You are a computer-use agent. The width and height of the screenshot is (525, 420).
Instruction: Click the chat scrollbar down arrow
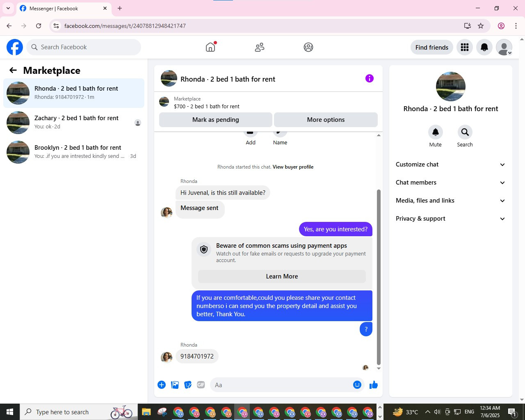click(x=379, y=368)
